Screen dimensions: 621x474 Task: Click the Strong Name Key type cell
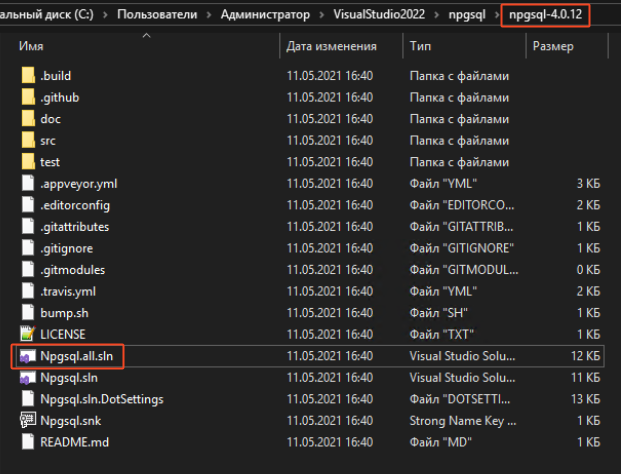tap(463, 421)
